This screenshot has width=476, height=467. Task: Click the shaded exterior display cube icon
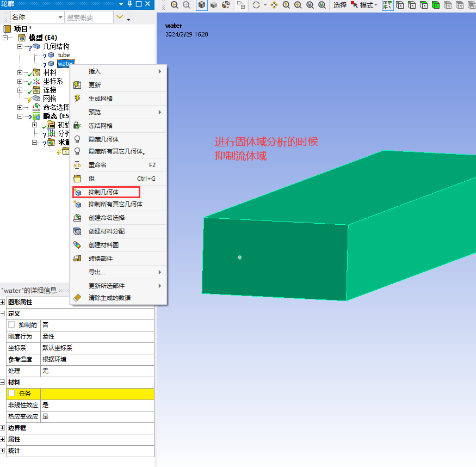pyautogui.click(x=202, y=5)
